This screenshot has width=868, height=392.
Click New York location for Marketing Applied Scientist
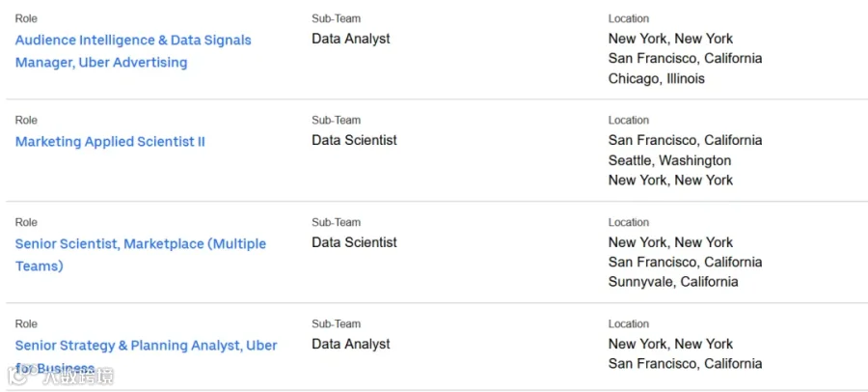coord(670,181)
